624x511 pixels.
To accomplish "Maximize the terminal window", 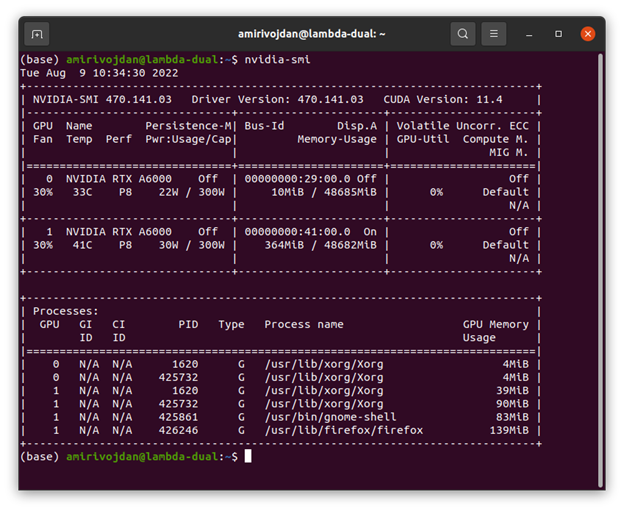I will [558, 34].
